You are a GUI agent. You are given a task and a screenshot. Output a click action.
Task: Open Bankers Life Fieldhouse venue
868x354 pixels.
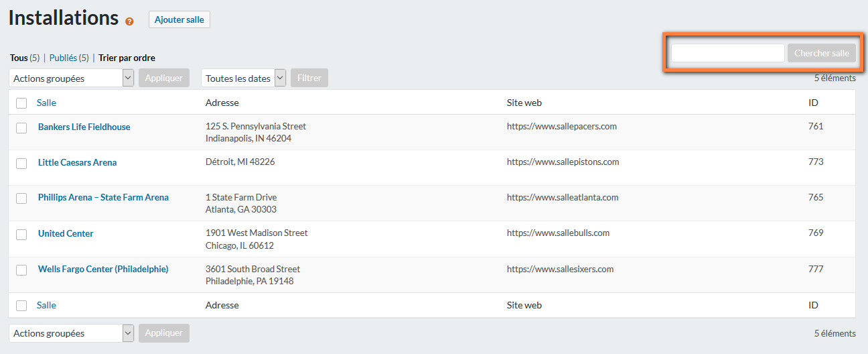84,127
